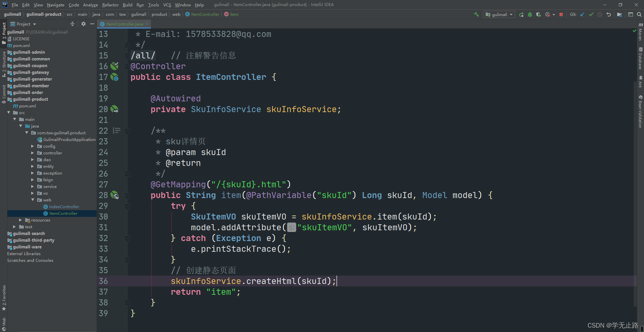Expand the config package
The height and width of the screenshot is (332, 644).
[x=33, y=146]
